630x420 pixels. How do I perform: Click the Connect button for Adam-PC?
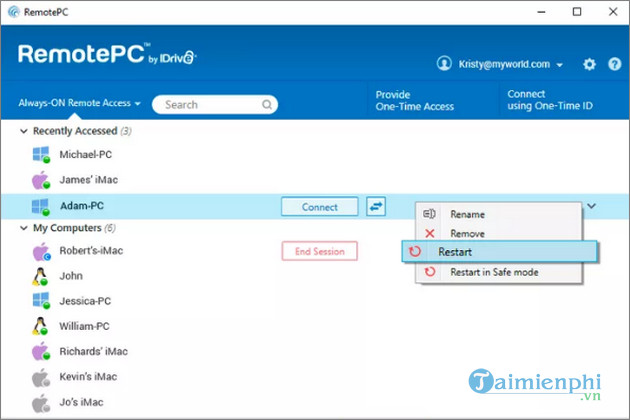pyautogui.click(x=320, y=207)
